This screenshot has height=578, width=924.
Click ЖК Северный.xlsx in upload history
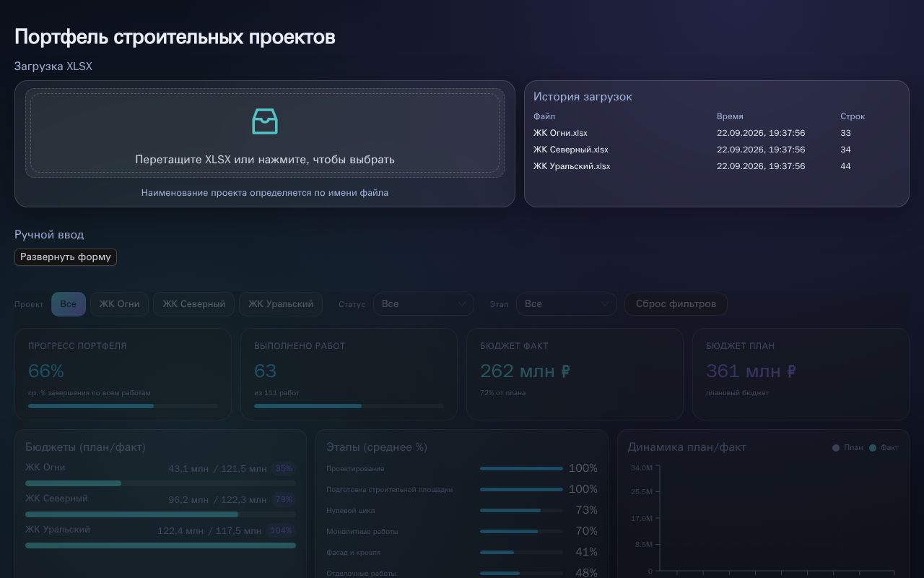pyautogui.click(x=570, y=150)
